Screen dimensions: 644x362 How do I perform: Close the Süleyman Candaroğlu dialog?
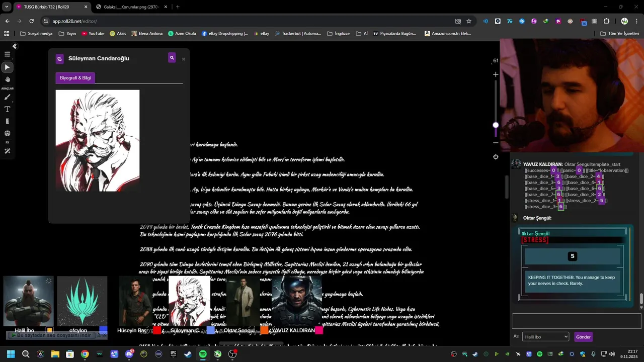point(184,59)
